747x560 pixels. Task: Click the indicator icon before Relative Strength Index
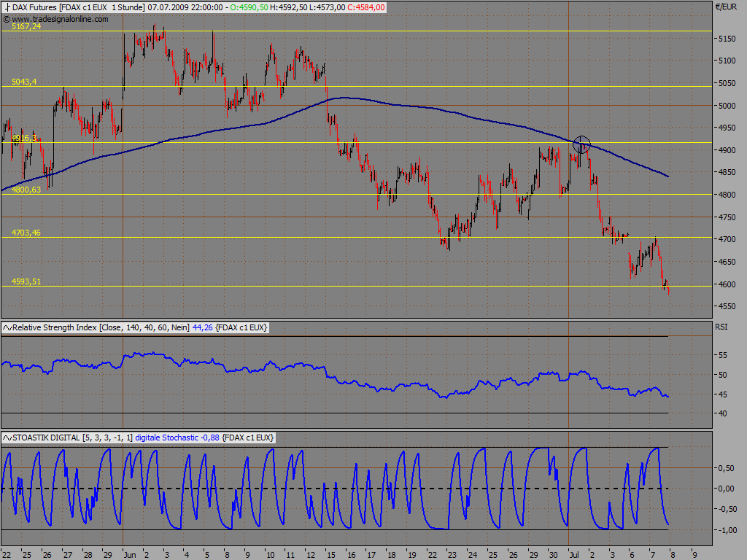click(7, 327)
